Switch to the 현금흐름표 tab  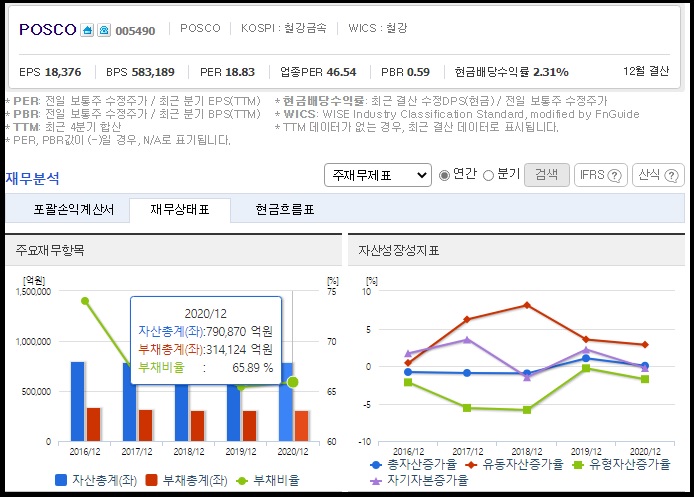coord(285,209)
